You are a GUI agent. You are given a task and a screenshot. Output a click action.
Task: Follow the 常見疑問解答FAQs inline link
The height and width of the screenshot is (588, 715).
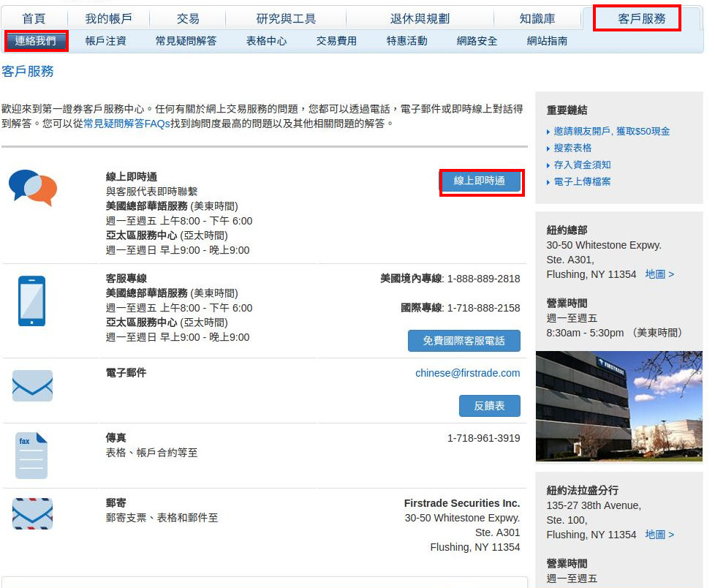tap(126, 124)
